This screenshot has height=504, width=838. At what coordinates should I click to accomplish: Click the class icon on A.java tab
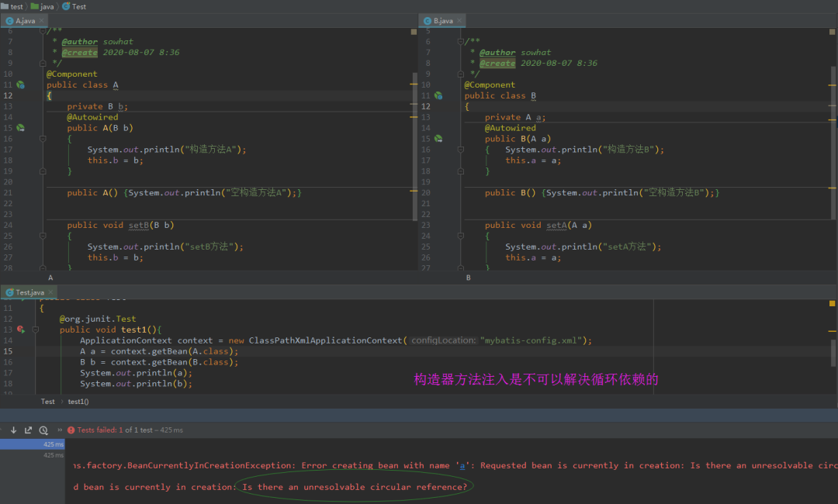pyautogui.click(x=9, y=21)
